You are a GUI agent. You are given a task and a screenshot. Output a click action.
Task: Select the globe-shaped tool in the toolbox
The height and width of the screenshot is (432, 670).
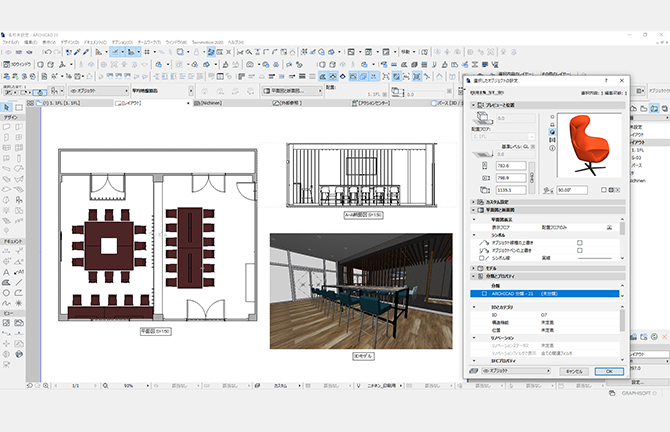point(19,354)
